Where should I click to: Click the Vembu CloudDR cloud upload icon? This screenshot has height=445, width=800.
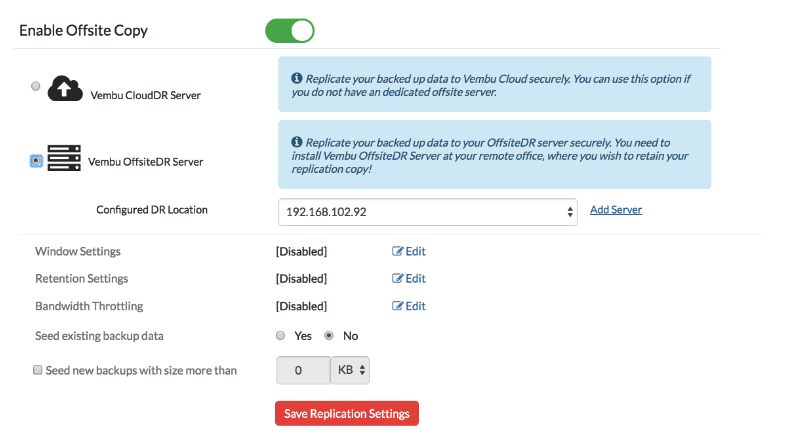[x=65, y=89]
